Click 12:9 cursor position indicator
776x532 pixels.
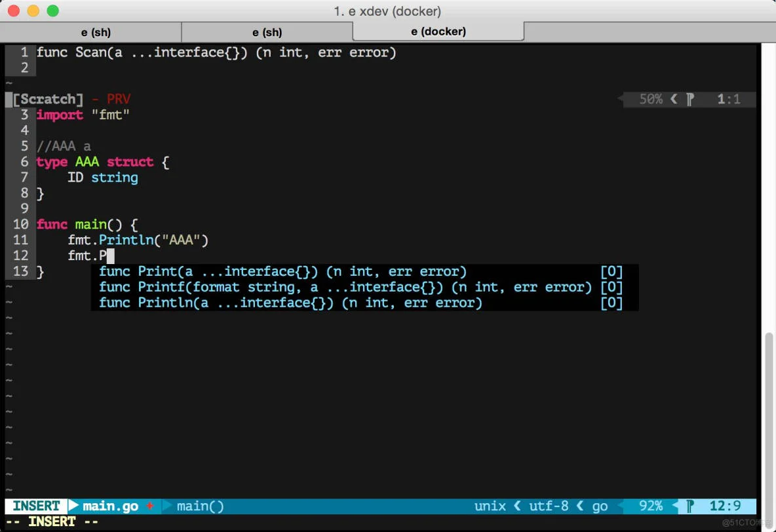(x=725, y=506)
